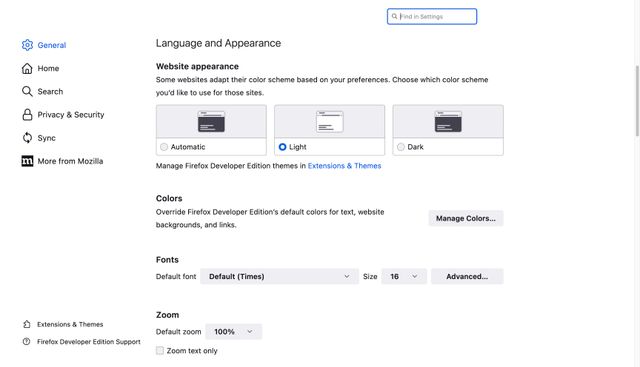Image resolution: width=640 pixels, height=367 pixels.
Task: Open the Default font dropdown
Action: (x=279, y=276)
